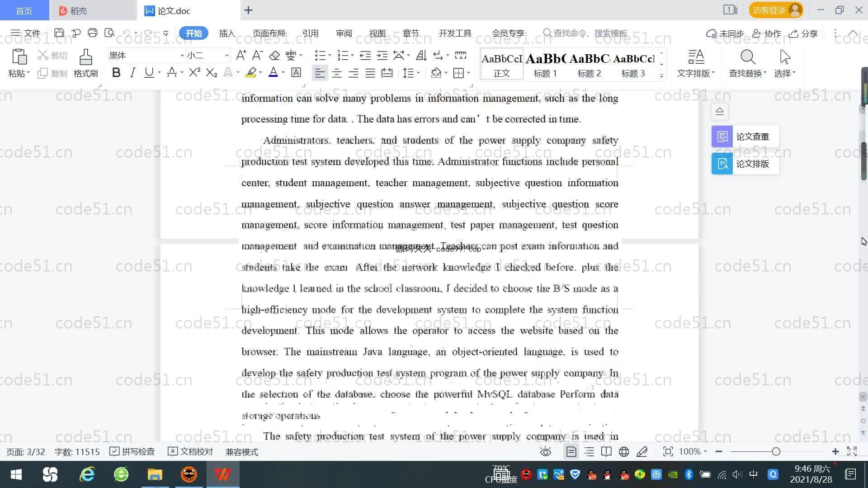The width and height of the screenshot is (868, 488).
Task: Click the 协作 (Collaborate) button
Action: point(767,33)
